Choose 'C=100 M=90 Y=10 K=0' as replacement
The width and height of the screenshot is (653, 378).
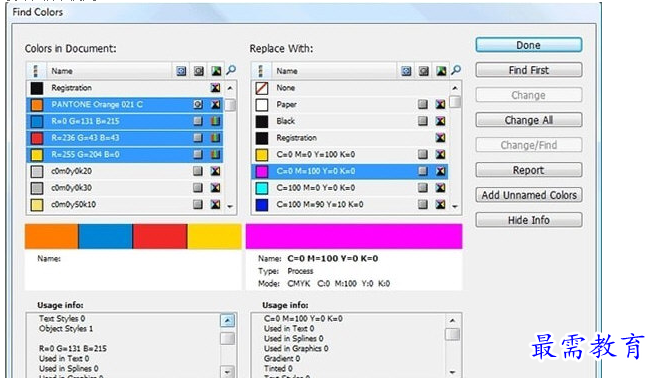350,204
